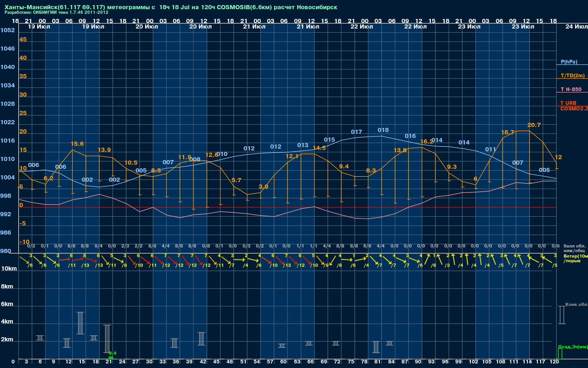Click the 9.4 temperature value

344,167
